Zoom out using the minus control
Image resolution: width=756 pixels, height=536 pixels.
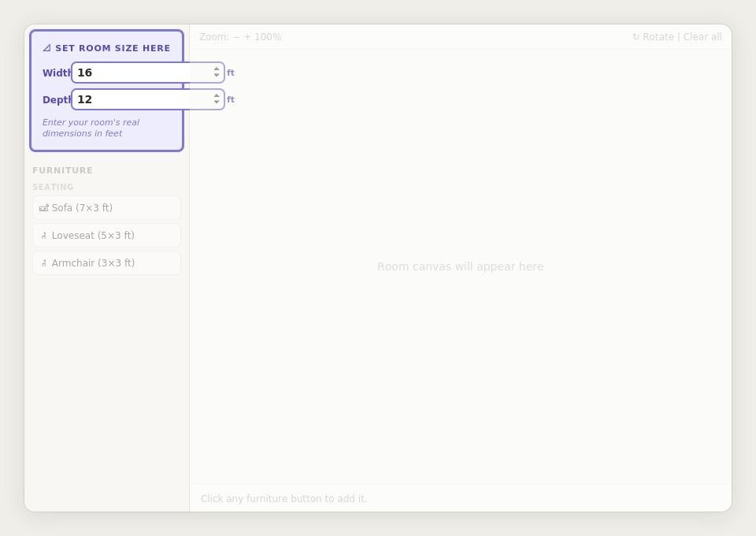click(236, 37)
